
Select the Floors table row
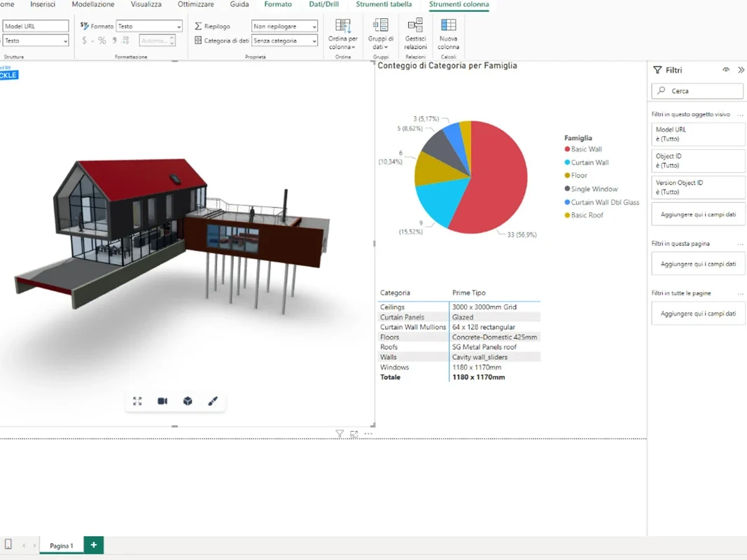click(460, 337)
